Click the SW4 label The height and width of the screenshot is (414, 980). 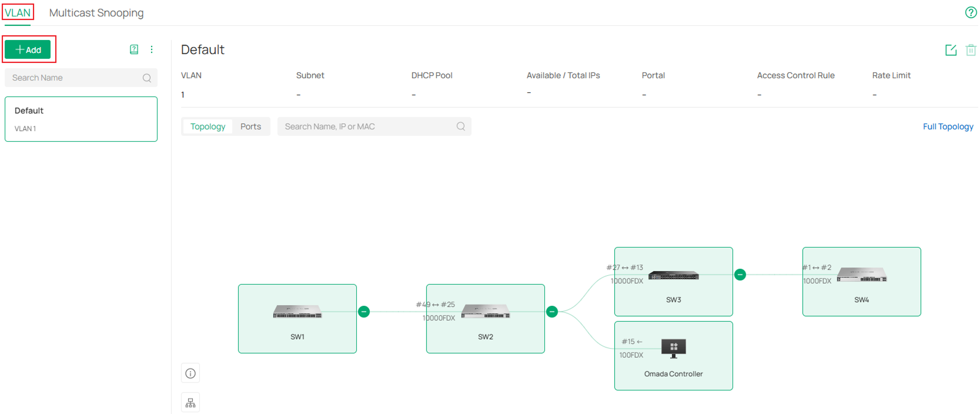861,300
